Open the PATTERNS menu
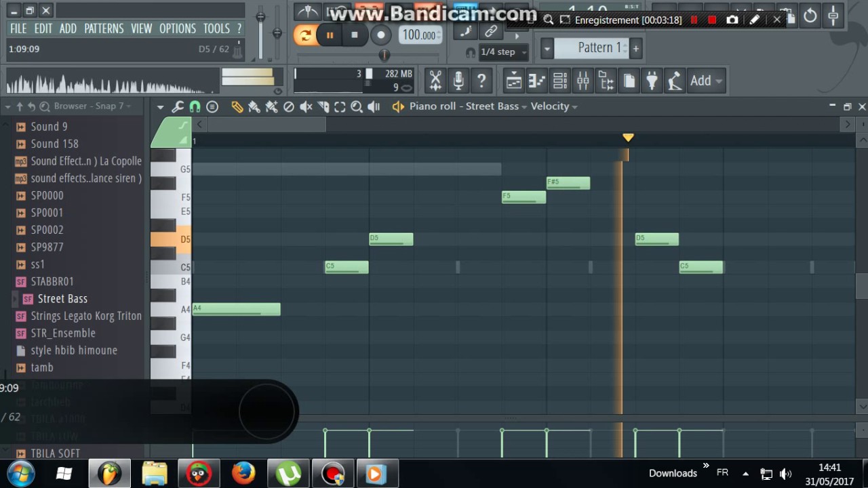868x488 pixels. coord(104,28)
